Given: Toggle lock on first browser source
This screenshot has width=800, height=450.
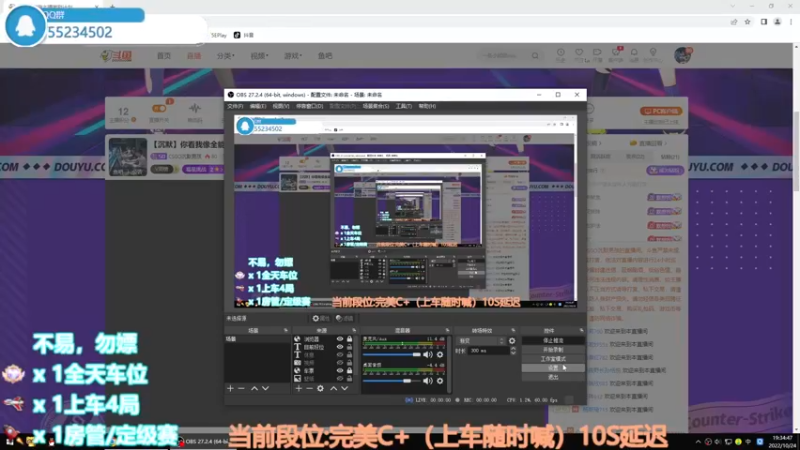Looking at the screenshot, I should pyautogui.click(x=349, y=339).
